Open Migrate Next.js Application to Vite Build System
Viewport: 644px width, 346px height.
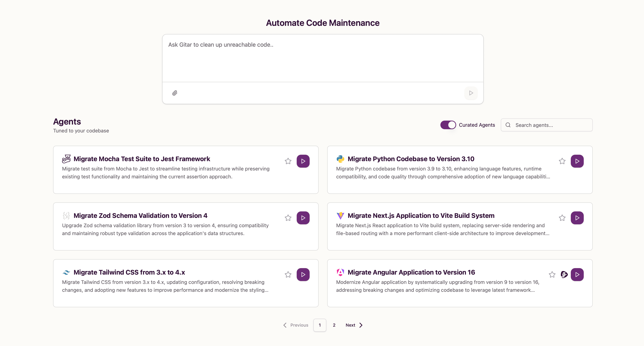[x=421, y=216]
